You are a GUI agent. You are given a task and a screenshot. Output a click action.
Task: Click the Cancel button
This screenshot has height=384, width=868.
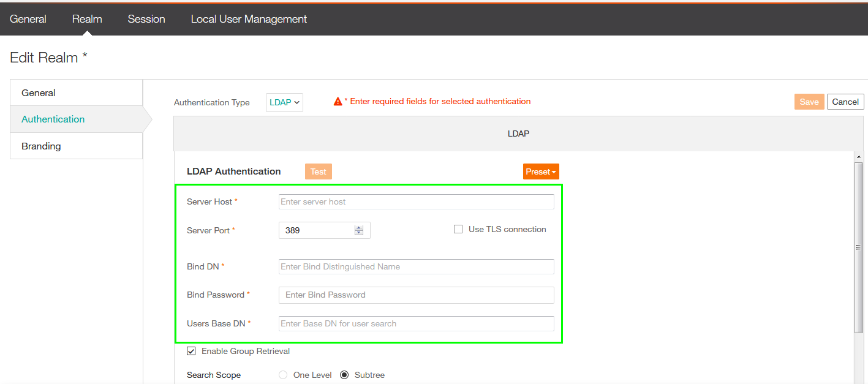[x=845, y=102]
